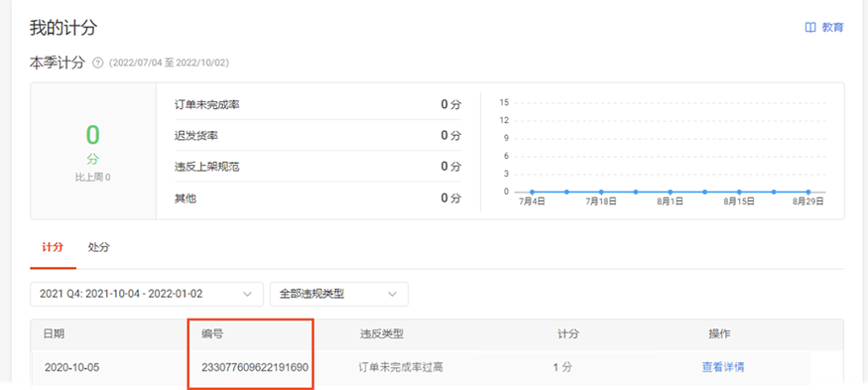
Task: Click 查看详情 for the 2020-10-05 record
Action: [723, 367]
